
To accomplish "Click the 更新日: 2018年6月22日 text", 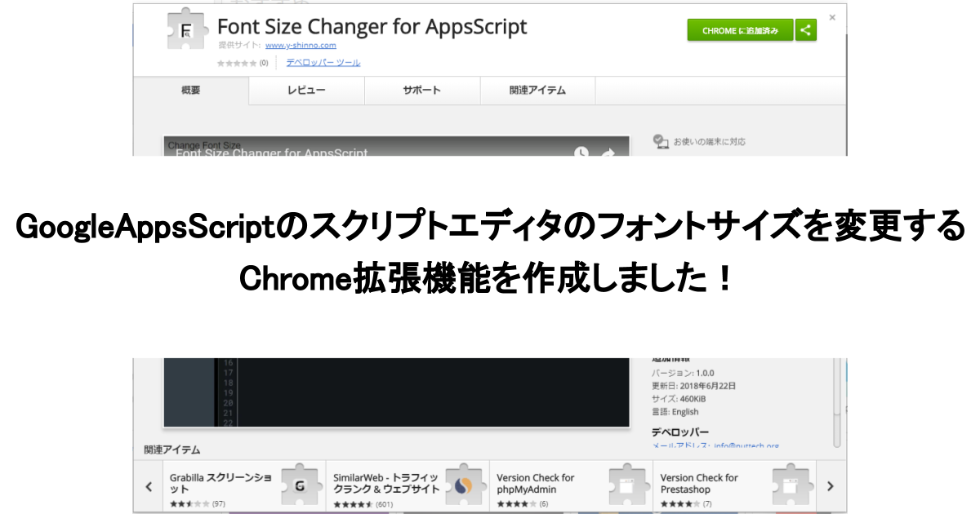I will [694, 386].
